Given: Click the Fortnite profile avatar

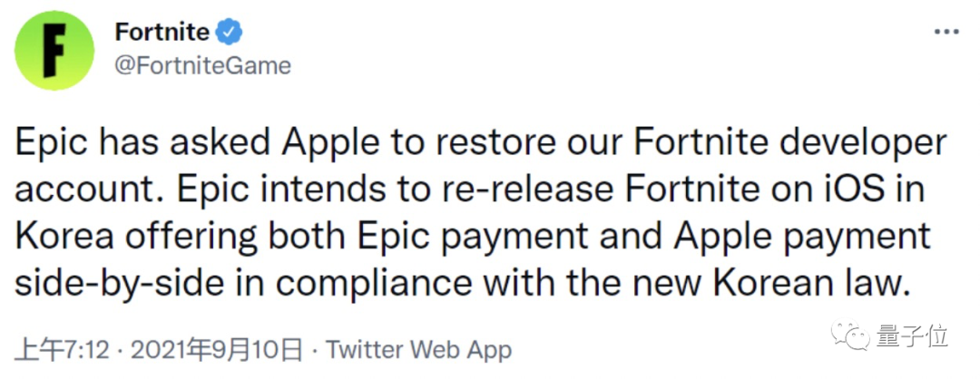Looking at the screenshot, I should [55, 51].
